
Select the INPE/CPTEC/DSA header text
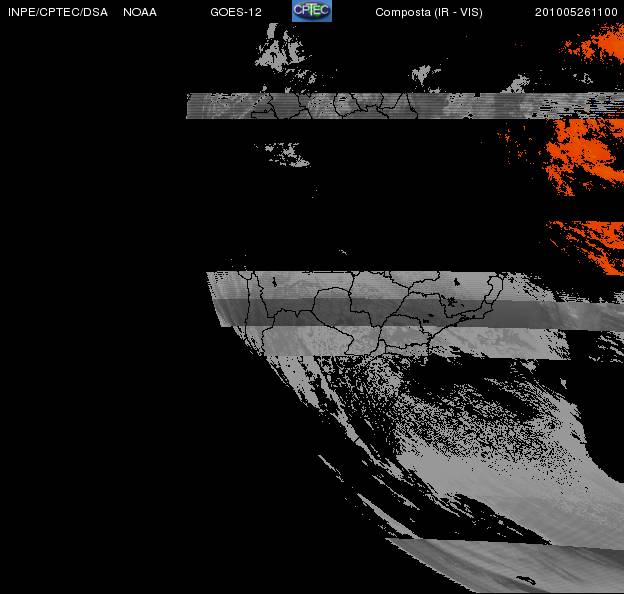(x=58, y=12)
